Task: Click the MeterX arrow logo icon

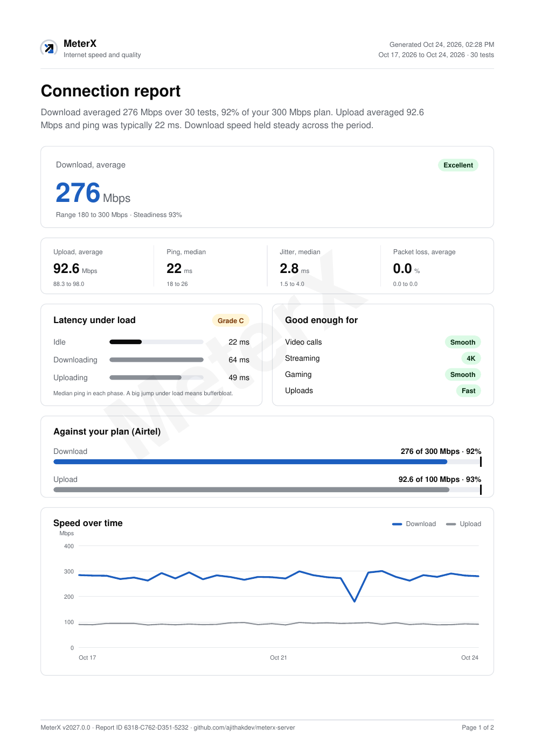Action: [x=49, y=48]
